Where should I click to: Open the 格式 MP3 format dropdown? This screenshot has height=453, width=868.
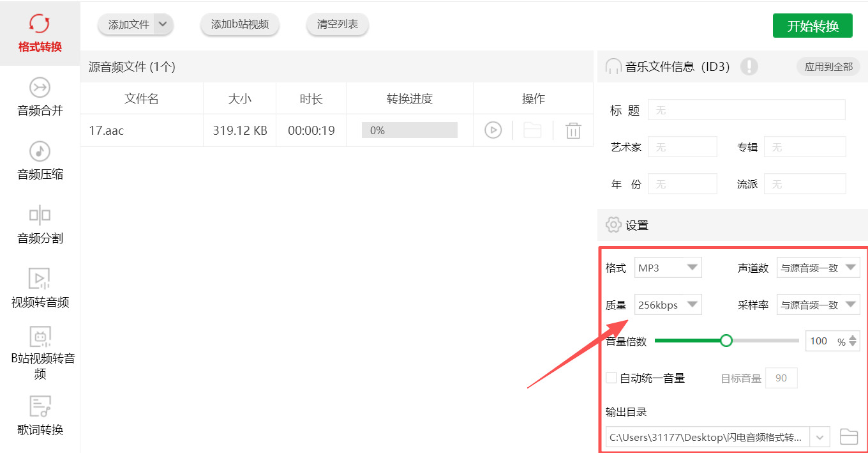point(668,268)
